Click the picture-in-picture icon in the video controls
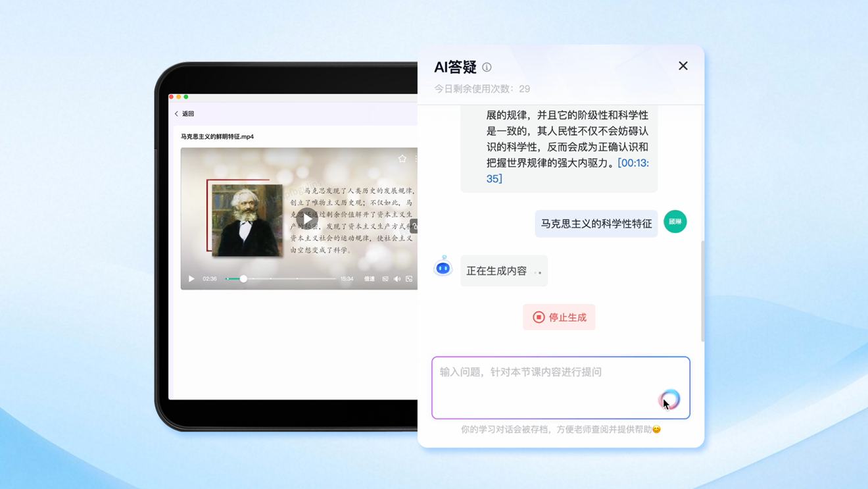The image size is (868, 489). pyautogui.click(x=409, y=279)
